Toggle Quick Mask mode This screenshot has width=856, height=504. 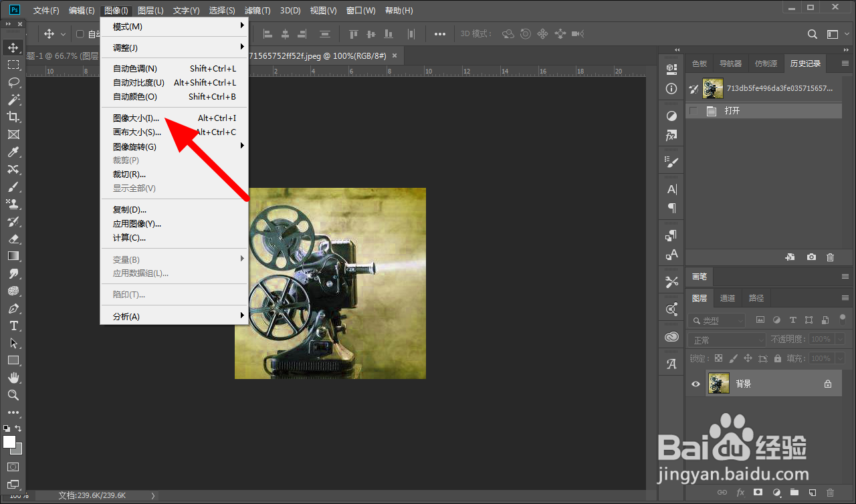pyautogui.click(x=13, y=467)
